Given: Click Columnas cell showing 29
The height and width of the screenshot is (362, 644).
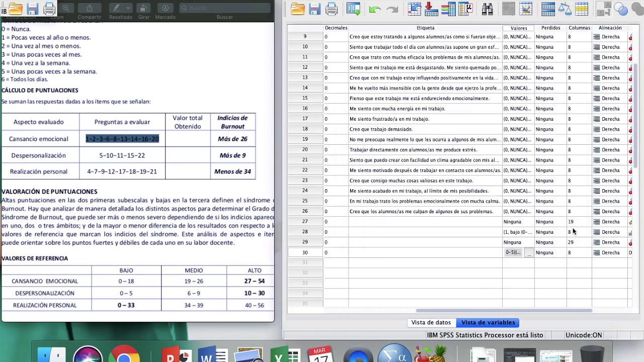Looking at the screenshot, I should (x=579, y=242).
